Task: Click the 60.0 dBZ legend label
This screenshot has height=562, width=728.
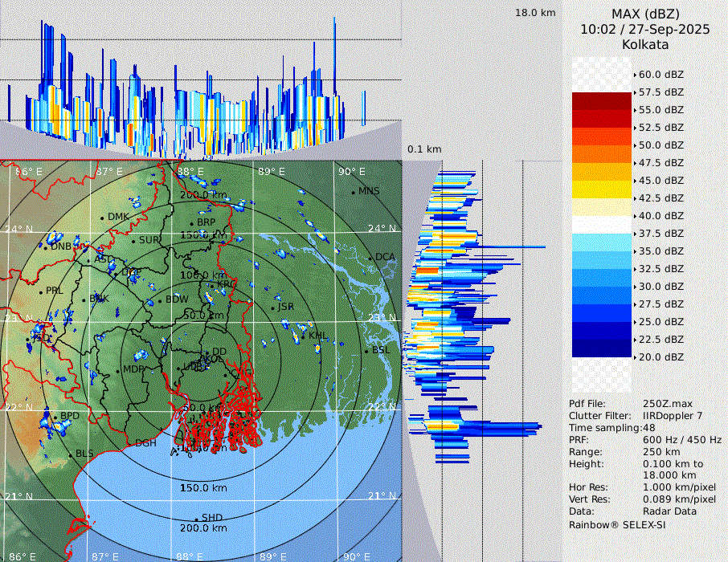Action: click(661, 75)
